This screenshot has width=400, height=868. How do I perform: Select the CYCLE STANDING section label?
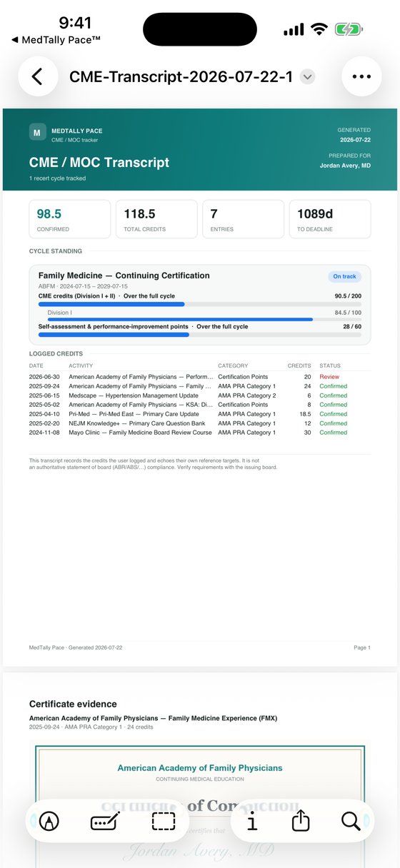coord(56,251)
